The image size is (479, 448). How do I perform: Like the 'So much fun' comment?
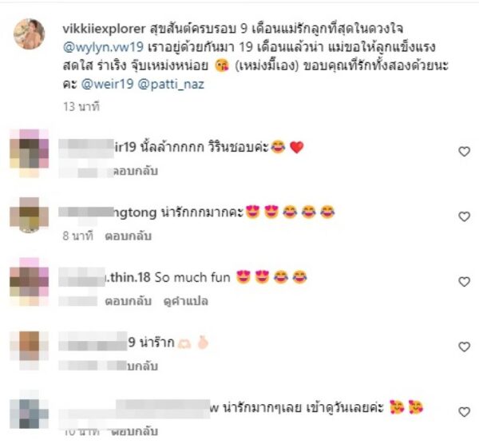464,281
